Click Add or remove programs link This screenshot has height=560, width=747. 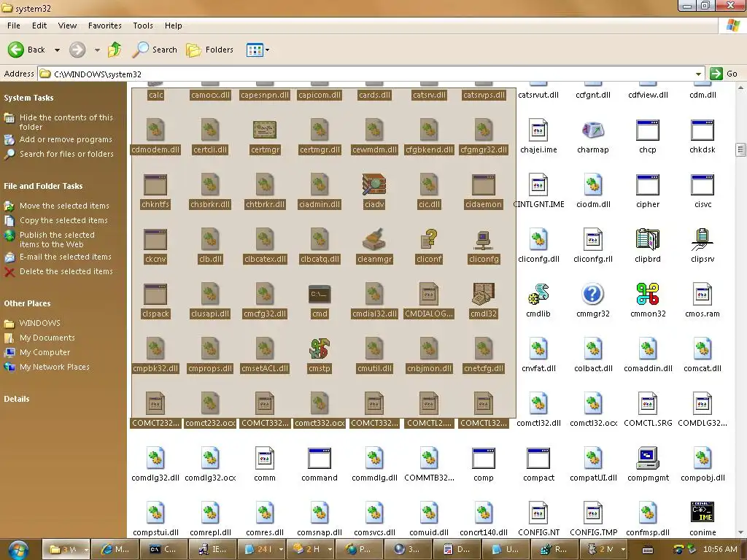click(66, 139)
